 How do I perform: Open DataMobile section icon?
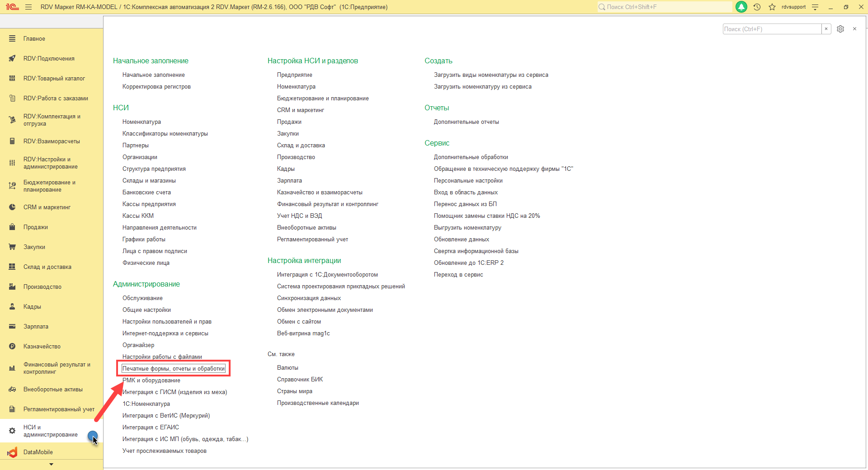coord(12,452)
